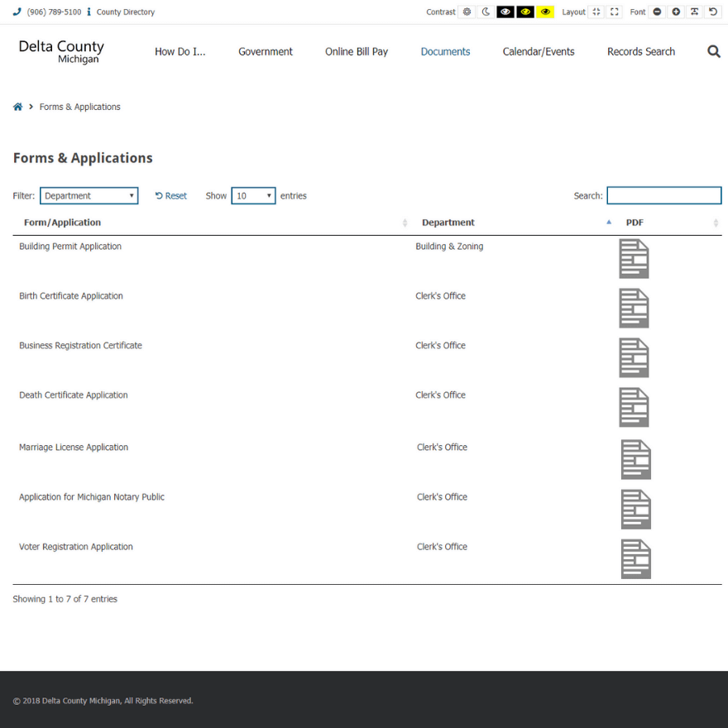
Task: Open the Marriage License Application PDF icon
Action: (x=635, y=459)
